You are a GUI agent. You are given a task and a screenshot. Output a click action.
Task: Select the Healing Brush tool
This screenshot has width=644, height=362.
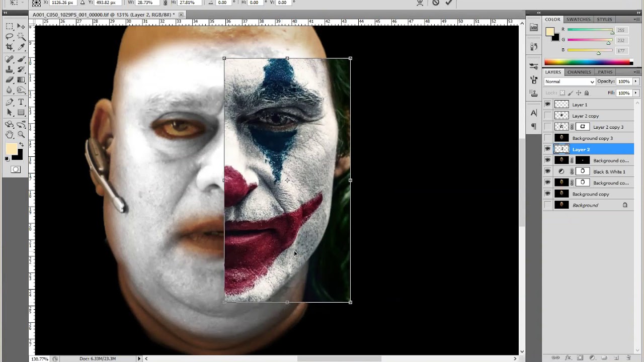10,59
